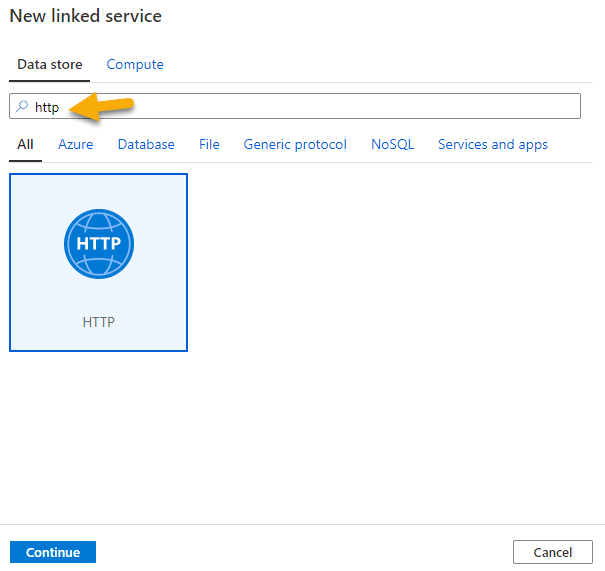The height and width of the screenshot is (571, 605).
Task: Filter connectors by Azure category
Action: coord(75,144)
